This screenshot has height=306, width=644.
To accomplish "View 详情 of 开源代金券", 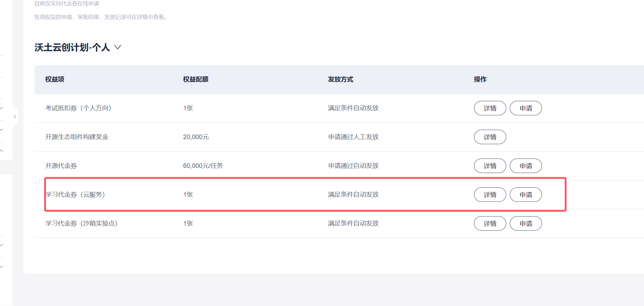I will [490, 165].
